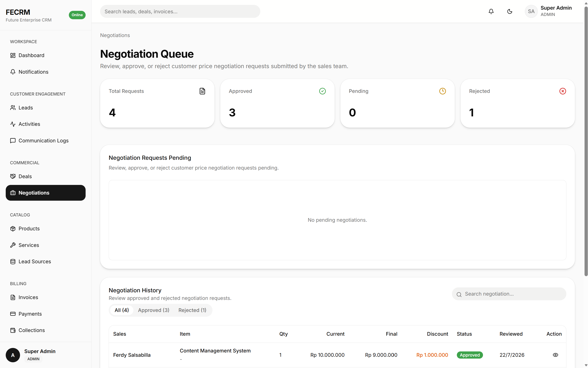Click the Deals handshake icon
Screen dimensions: 588x368
pos(13,176)
